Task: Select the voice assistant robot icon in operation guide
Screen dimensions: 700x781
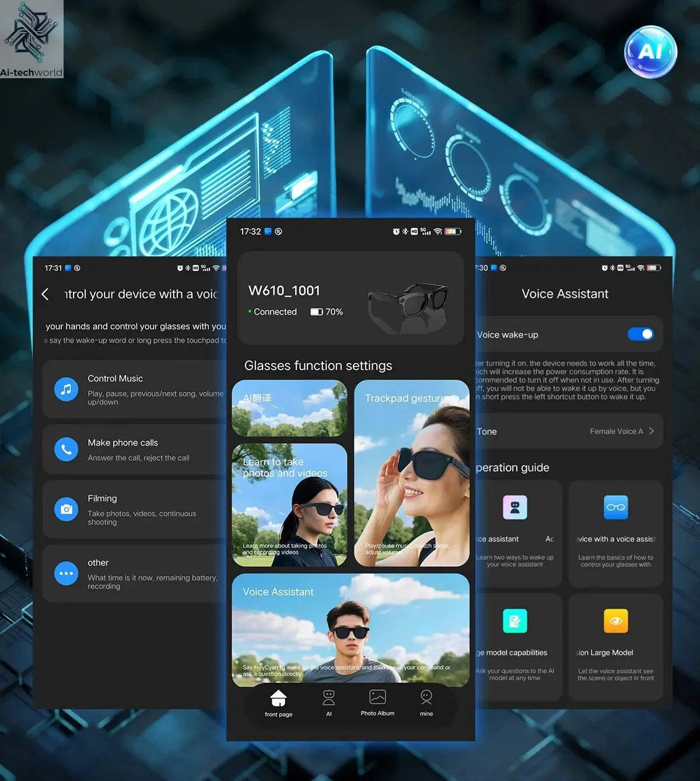Action: click(515, 507)
